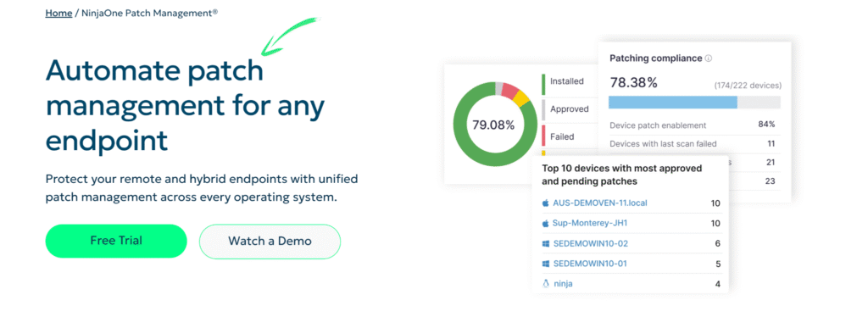This screenshot has width=868, height=328.
Task: Click the 79.08% donut chart
Action: click(x=495, y=124)
